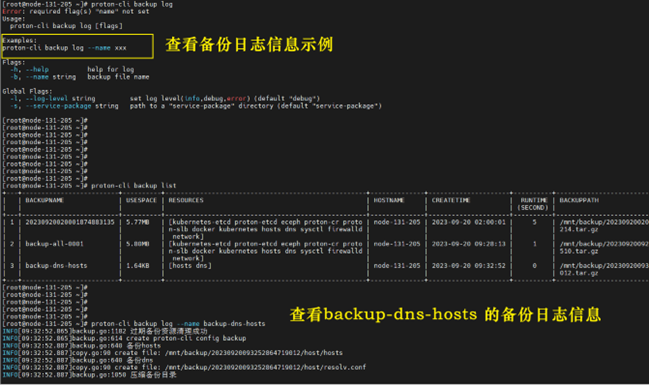Click the 'Usage:' heading text

pos(14,19)
